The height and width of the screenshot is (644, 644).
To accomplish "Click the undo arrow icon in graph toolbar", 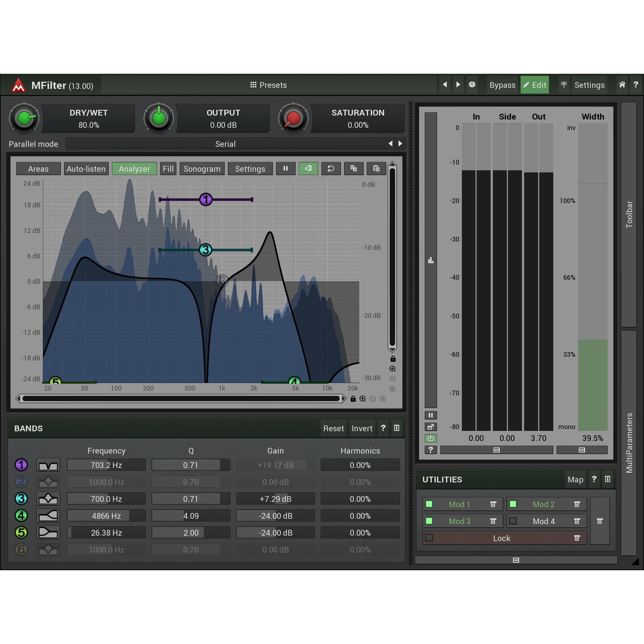I will 331,168.
